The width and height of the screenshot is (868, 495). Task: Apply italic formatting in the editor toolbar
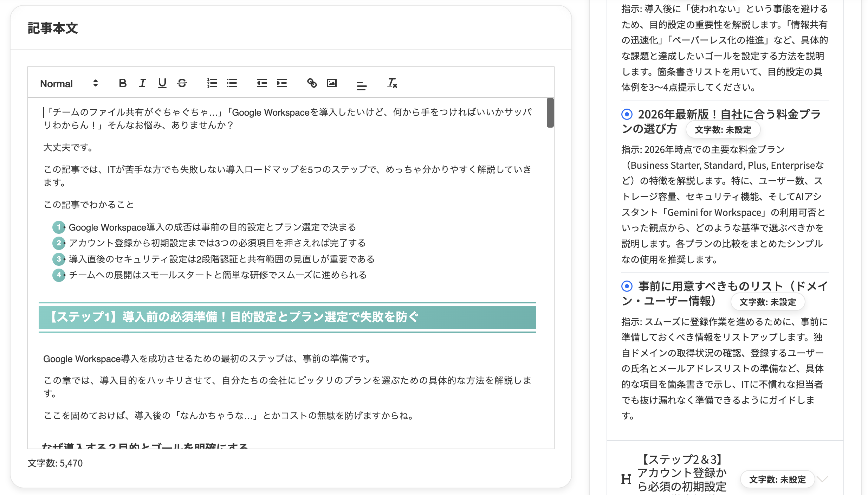142,83
